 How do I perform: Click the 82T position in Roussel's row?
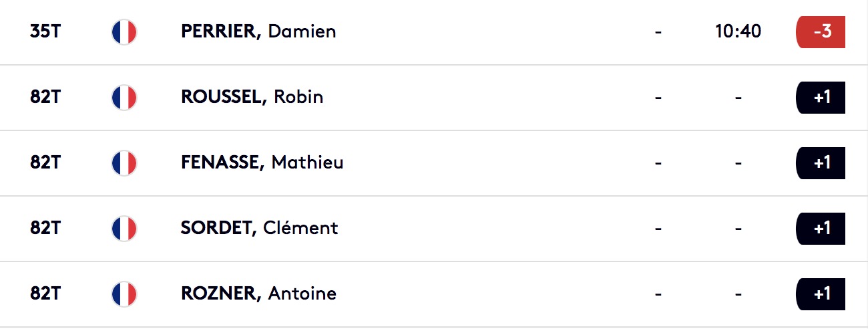click(x=45, y=97)
